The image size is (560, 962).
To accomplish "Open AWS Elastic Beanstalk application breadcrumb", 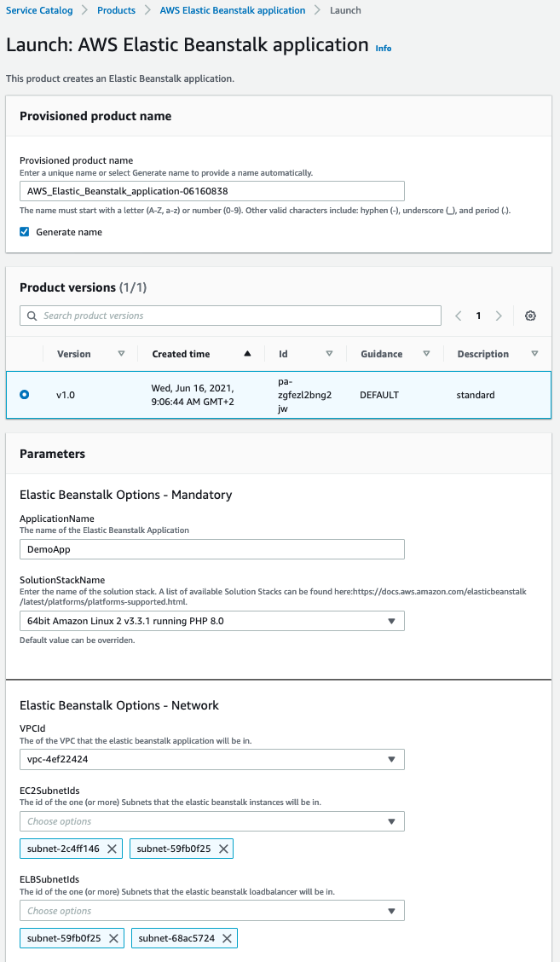I will pyautogui.click(x=233, y=10).
